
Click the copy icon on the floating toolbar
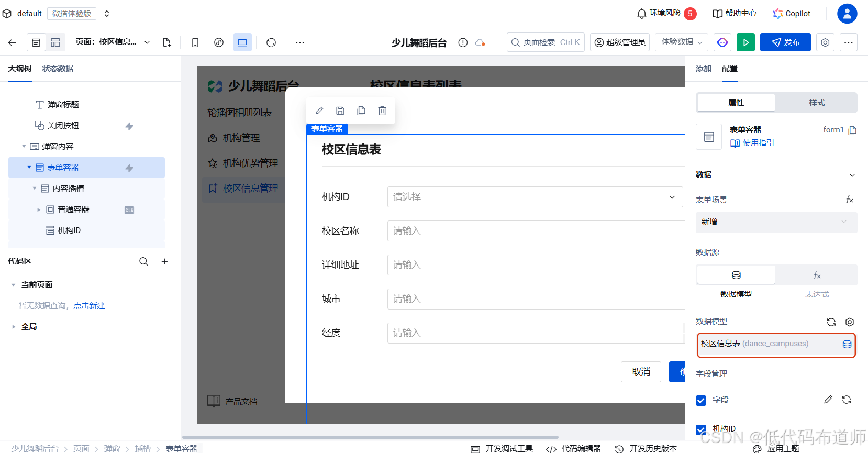[361, 111]
